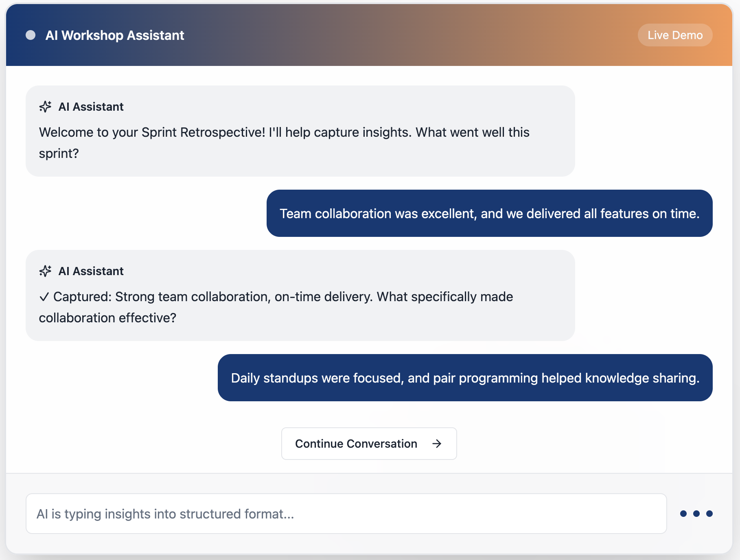The image size is (740, 560).
Task: Click the checkmark in the Captured message
Action: [x=44, y=297]
